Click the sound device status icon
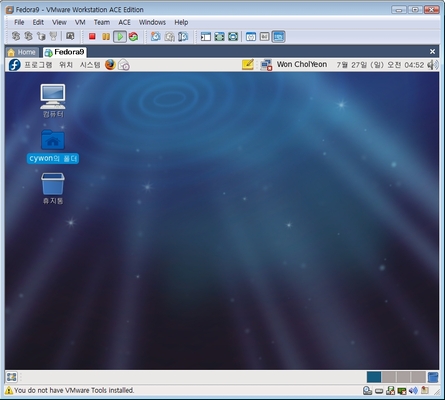 [413, 390]
